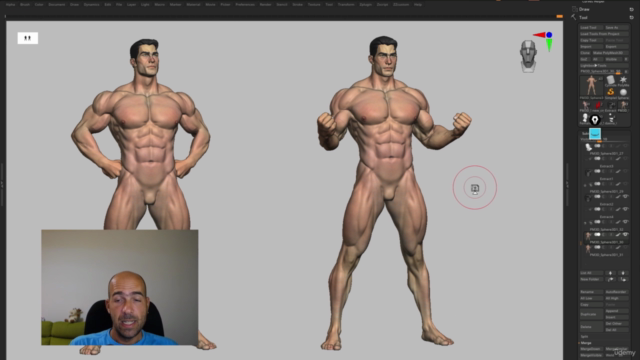Click the rightmost folder arrow icon in New Folder row
This screenshot has width=640, height=360.
pos(623,279)
